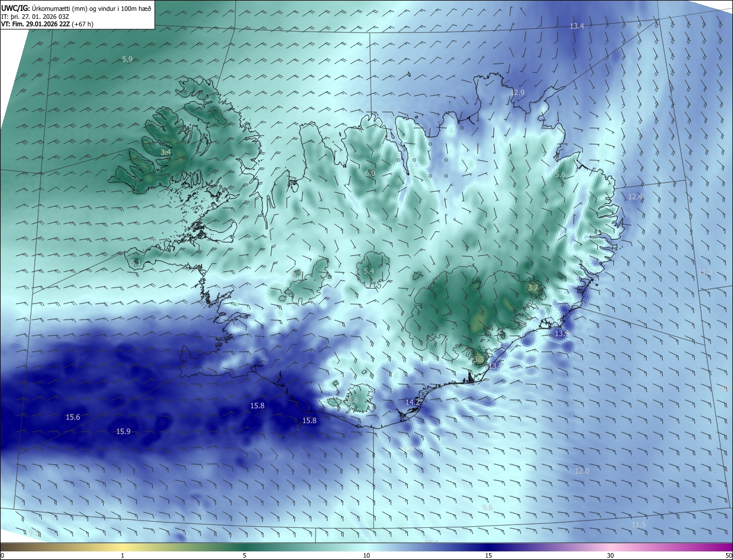The image size is (733, 560).
Task: Click the 13.4 value label on the map
Action: (x=577, y=26)
